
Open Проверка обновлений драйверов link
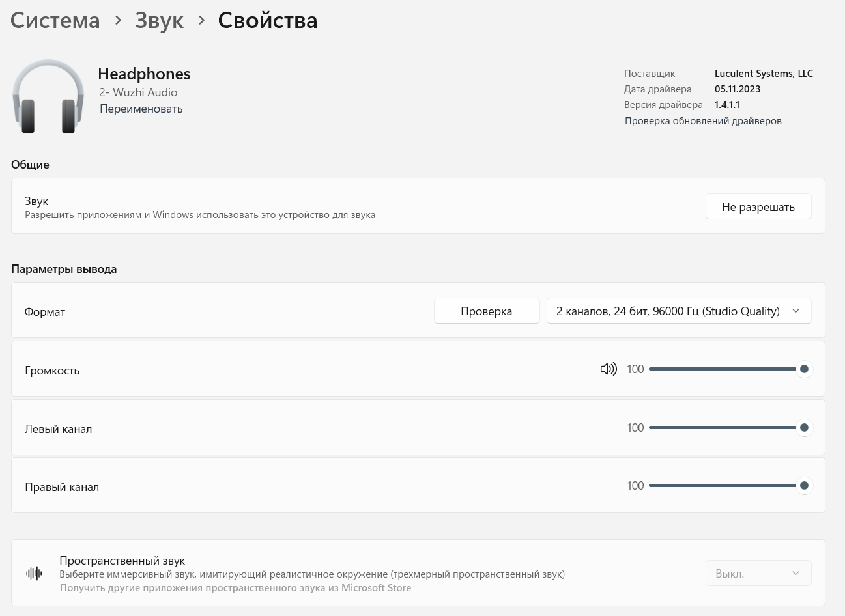tap(702, 121)
